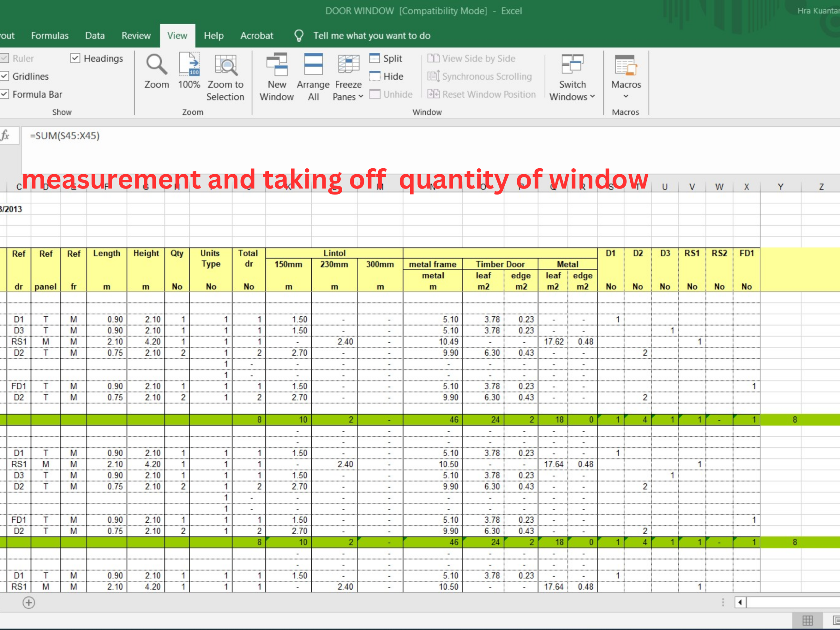The width and height of the screenshot is (840, 630).
Task: Toggle the Headings checkbox off
Action: [75, 58]
